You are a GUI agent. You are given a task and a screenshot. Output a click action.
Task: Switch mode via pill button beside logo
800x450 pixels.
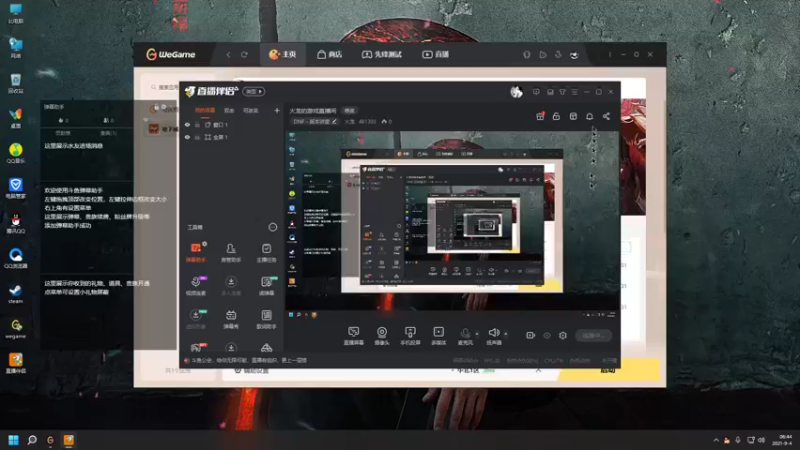click(x=254, y=92)
